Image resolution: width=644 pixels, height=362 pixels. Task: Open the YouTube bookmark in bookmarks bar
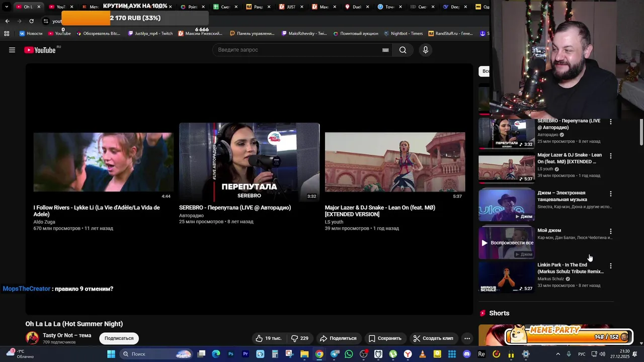[59, 34]
